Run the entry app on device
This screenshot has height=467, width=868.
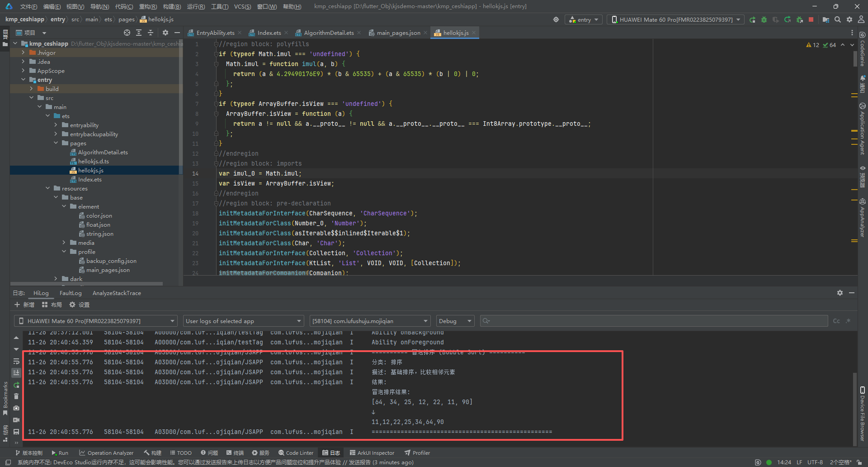[752, 19]
